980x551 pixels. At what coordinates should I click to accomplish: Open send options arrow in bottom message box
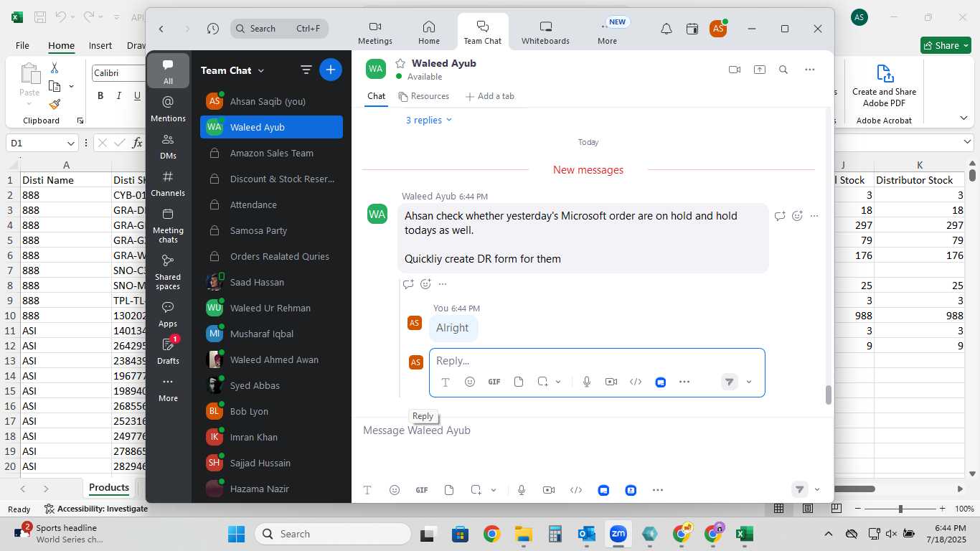[817, 490]
